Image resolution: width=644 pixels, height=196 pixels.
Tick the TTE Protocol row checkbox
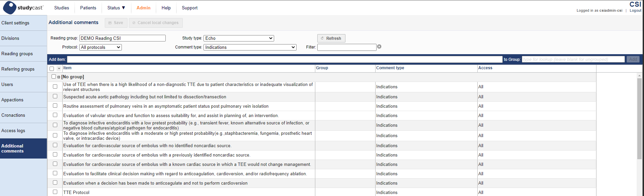pos(55,192)
